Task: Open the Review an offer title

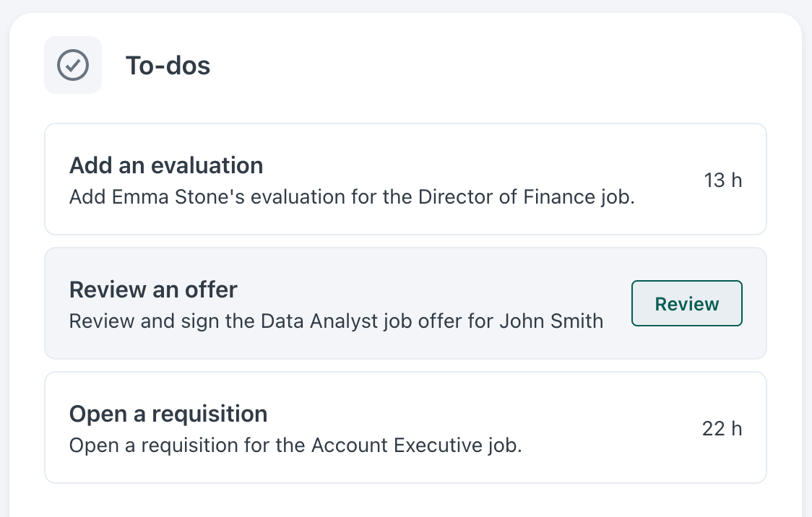Action: 153,290
